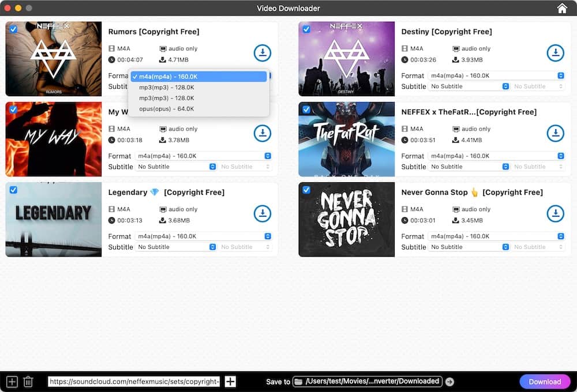The height and width of the screenshot is (392, 577).
Task: Uncheck the Legendary track selection
Action: click(x=13, y=190)
